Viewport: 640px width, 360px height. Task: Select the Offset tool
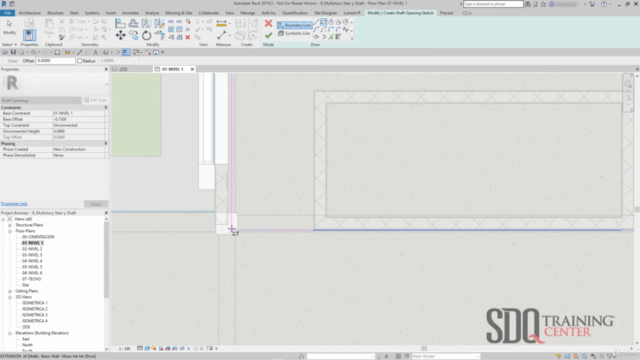click(133, 23)
